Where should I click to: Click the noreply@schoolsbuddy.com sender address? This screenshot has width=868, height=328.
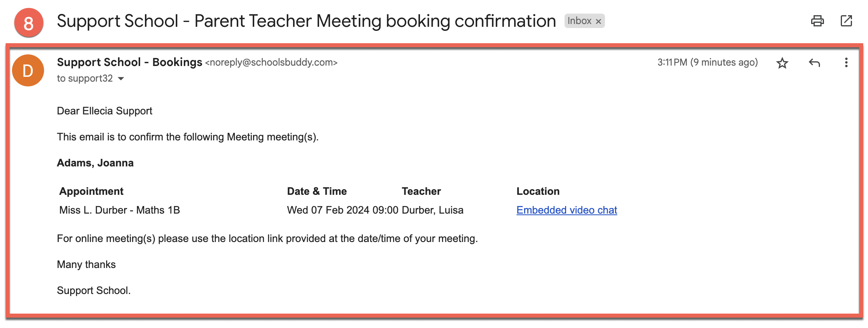271,62
